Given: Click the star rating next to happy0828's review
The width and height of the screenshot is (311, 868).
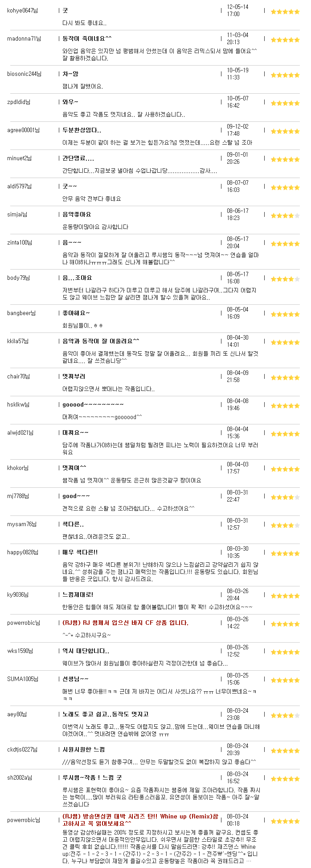Looking at the screenshot, I should tap(285, 554).
